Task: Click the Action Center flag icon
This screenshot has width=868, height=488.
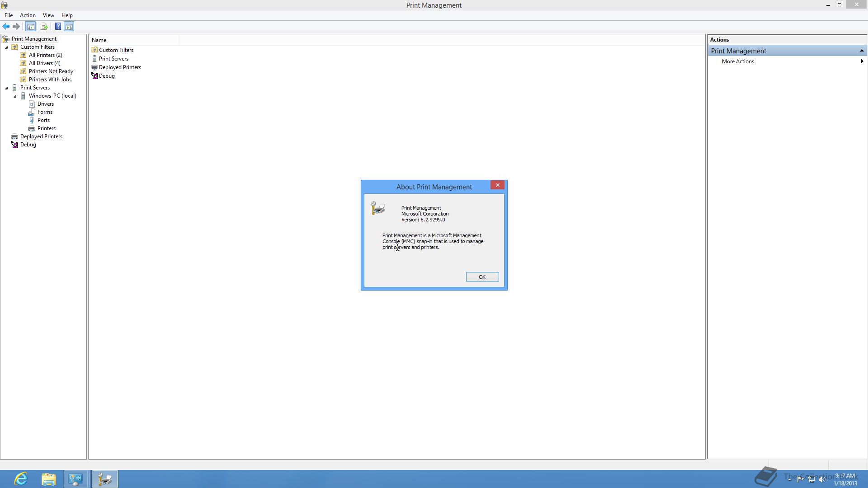Action: (x=800, y=479)
